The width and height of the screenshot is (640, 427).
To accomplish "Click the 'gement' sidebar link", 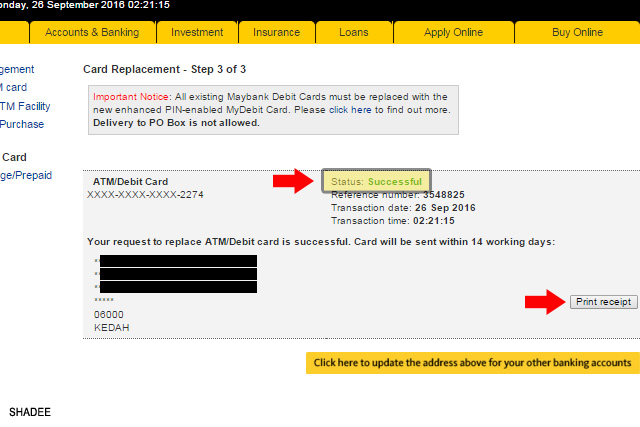I will tap(17, 69).
